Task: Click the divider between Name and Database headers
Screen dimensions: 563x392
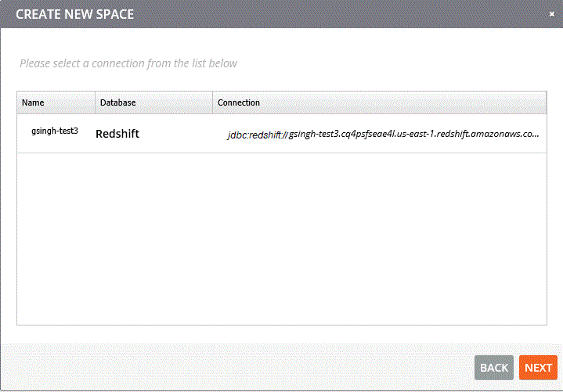Action: tap(95, 102)
